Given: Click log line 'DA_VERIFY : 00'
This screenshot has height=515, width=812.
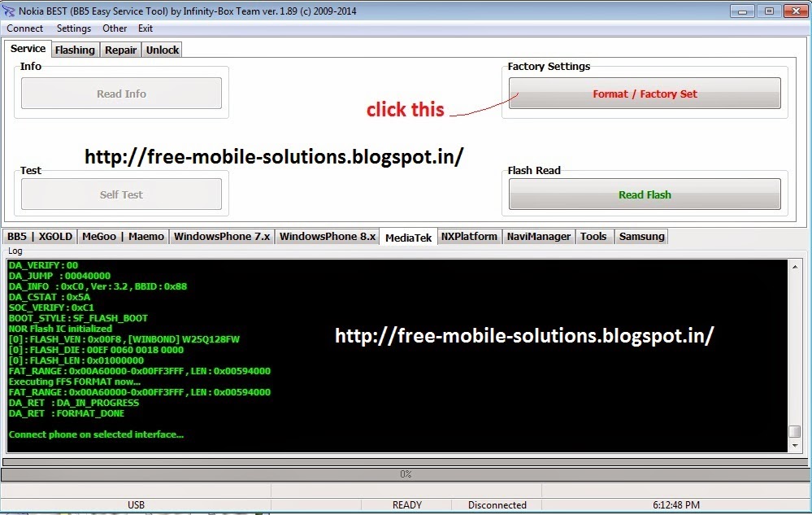Looking at the screenshot, I should click(43, 265).
